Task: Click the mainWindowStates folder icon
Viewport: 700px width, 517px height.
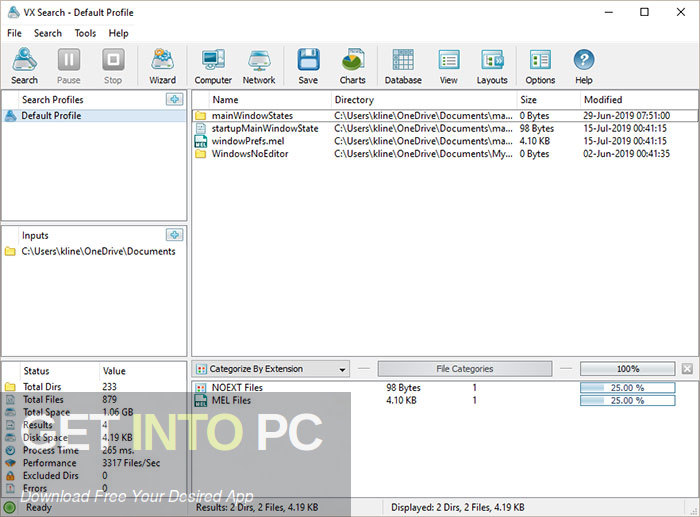Action: (200, 116)
